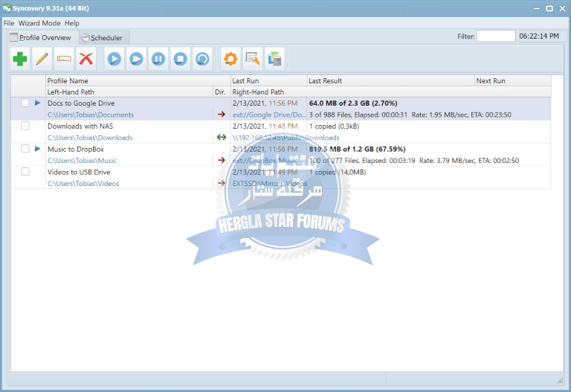Click the pencil Edit Profile icon
Screen dimensions: 571x392
[42, 58]
